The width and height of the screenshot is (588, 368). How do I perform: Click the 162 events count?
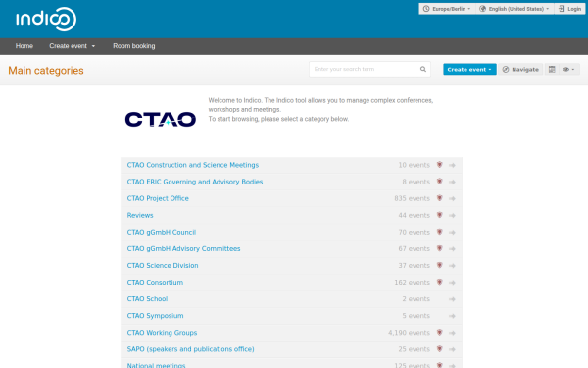click(x=412, y=282)
